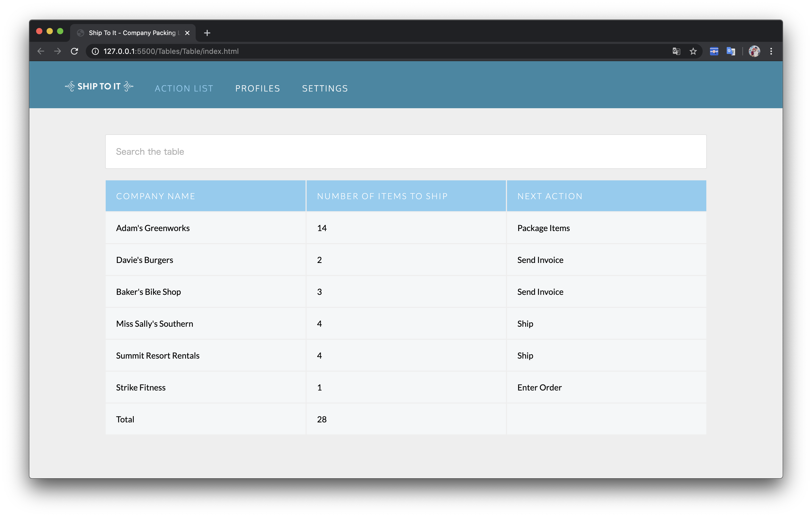Click the Ship To It logo
Viewport: 812px width, 517px height.
coord(99,87)
